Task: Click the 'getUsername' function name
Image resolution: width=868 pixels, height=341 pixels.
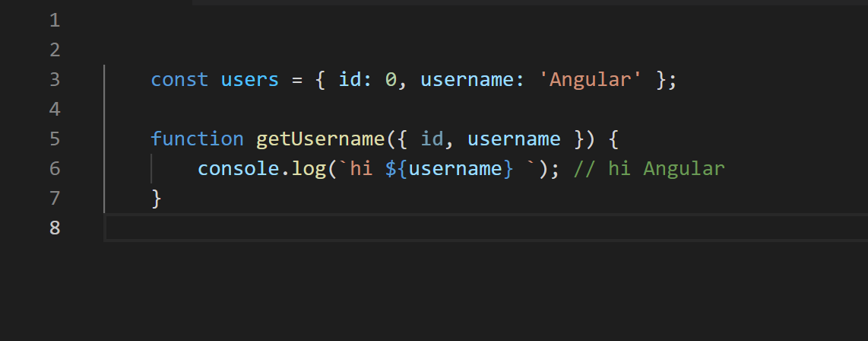Action: [x=320, y=139]
